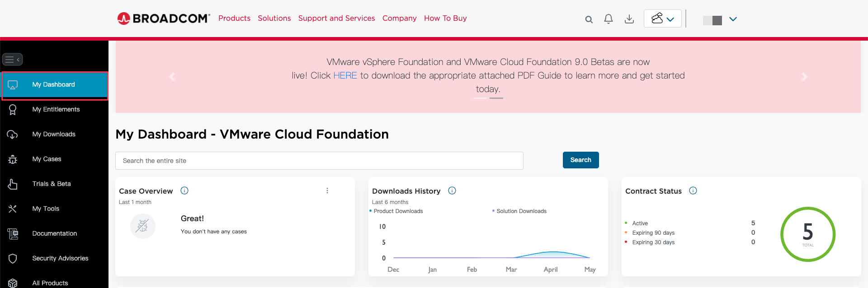
Task: Click the My Cases bug icon
Action: (13, 159)
